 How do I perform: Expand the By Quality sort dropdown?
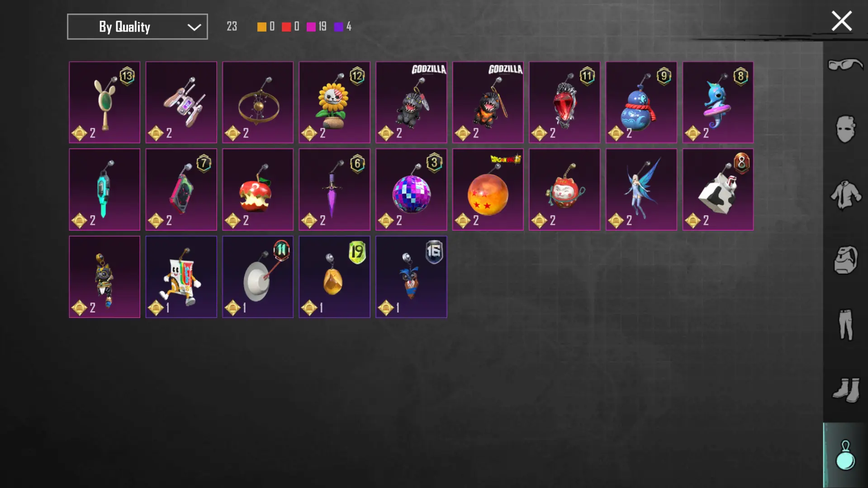138,27
